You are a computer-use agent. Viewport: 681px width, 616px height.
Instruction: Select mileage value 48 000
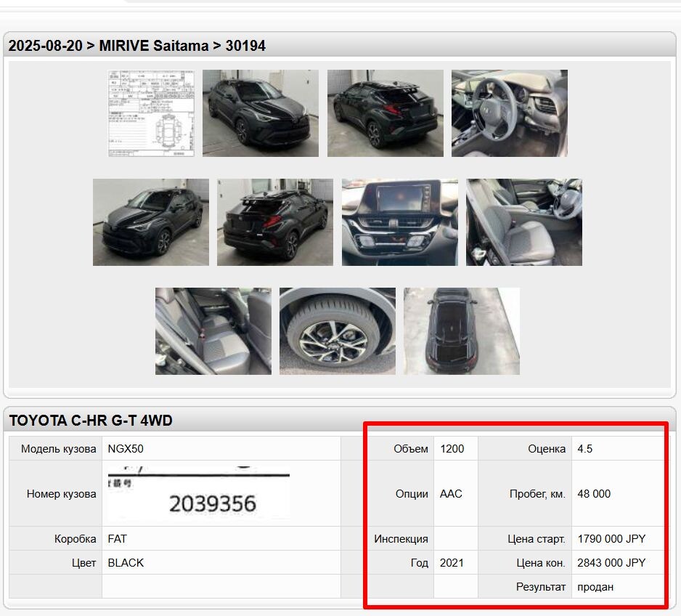[x=594, y=494]
